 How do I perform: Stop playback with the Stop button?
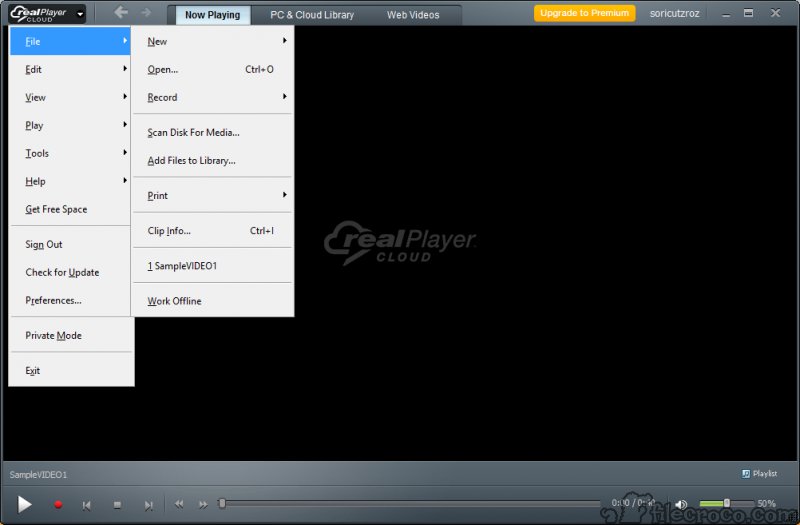[117, 505]
